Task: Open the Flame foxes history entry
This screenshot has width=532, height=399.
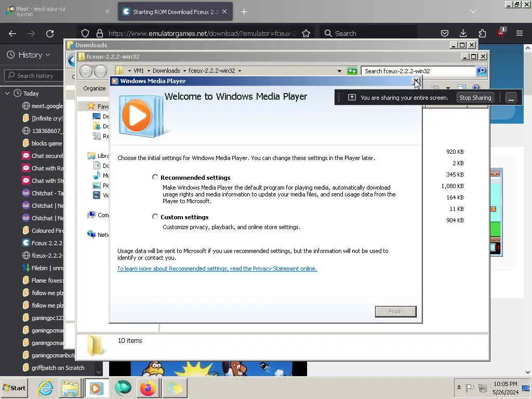Action: 43,280
